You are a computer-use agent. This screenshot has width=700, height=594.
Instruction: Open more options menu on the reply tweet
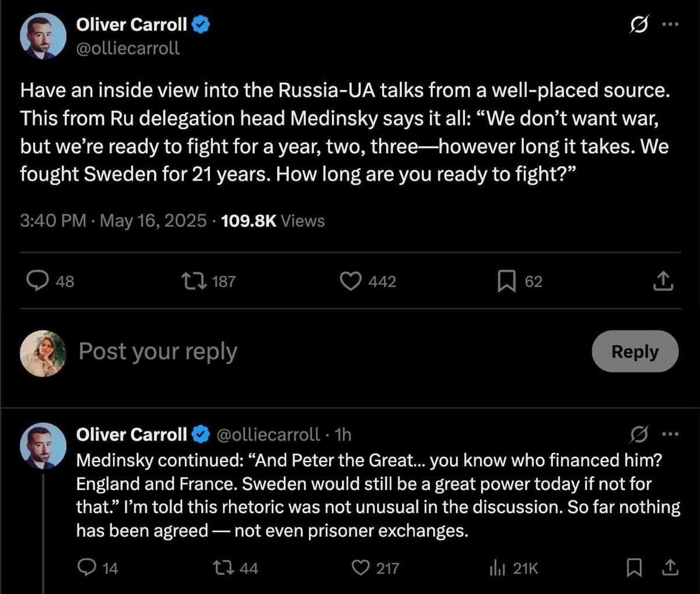click(670, 434)
